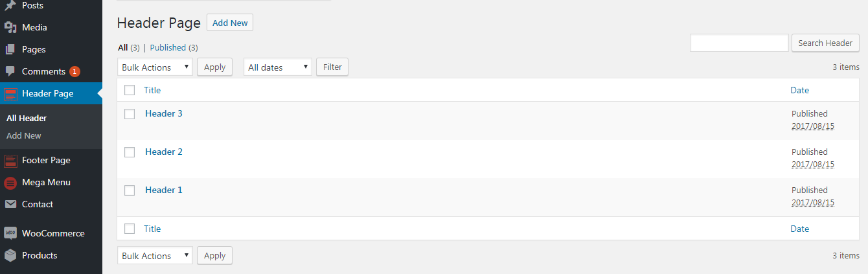
Task: Open the Mega Menu round icon
Action: point(10,183)
